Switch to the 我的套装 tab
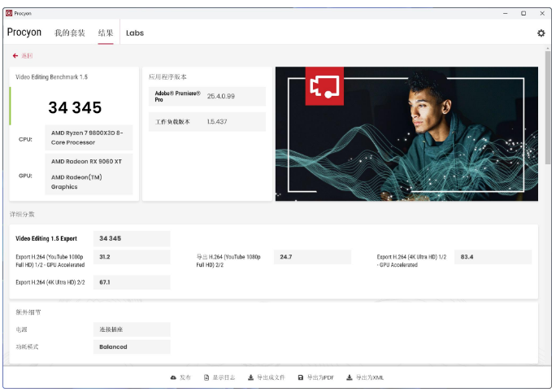 (x=70, y=33)
